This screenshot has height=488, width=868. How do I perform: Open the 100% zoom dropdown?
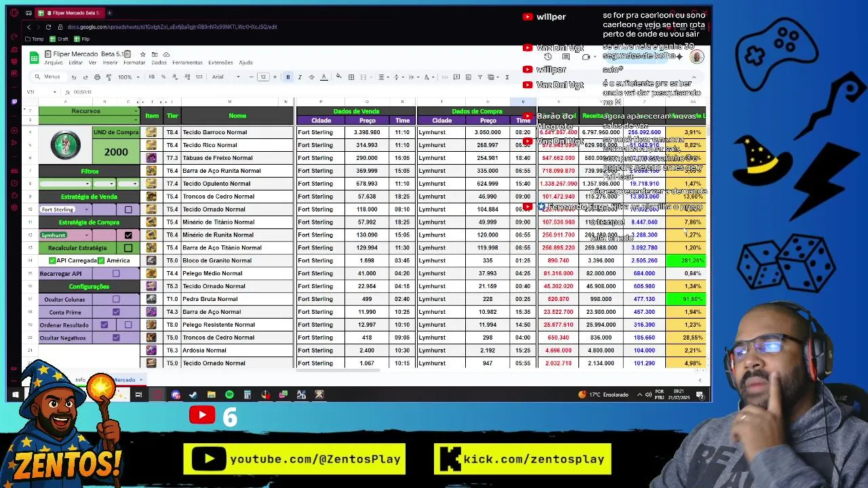(128, 77)
